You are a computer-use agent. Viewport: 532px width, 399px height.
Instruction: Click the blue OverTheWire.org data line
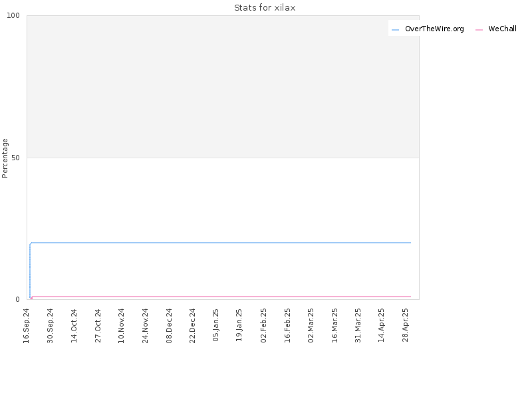(x=221, y=243)
